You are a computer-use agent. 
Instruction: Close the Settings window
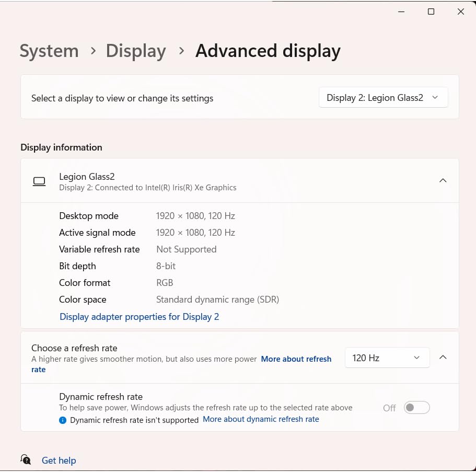[x=461, y=11]
